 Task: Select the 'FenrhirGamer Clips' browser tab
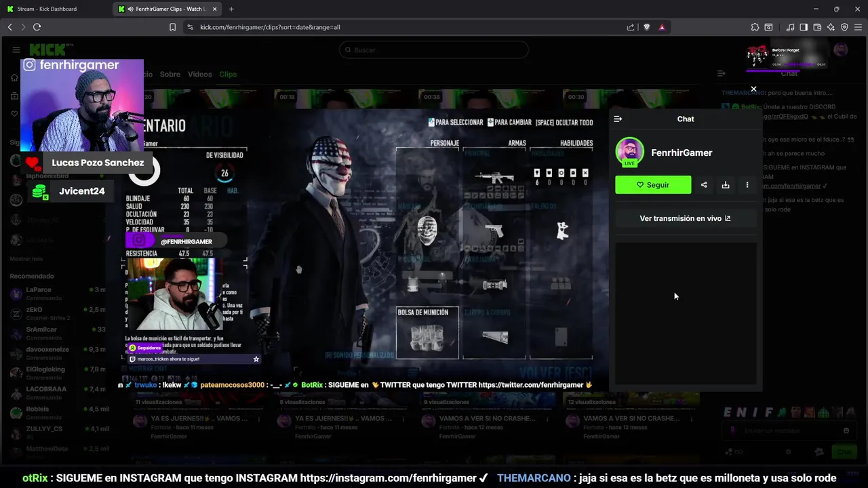click(x=167, y=9)
